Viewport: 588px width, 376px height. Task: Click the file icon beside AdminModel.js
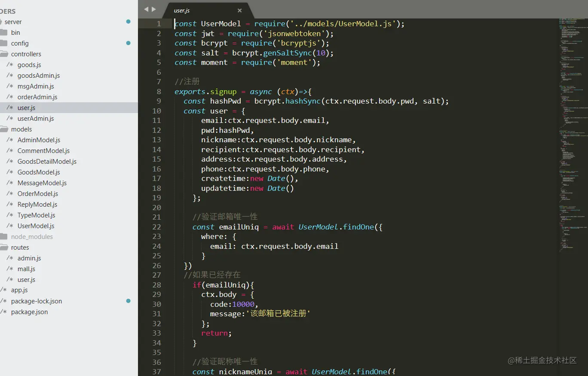point(10,140)
